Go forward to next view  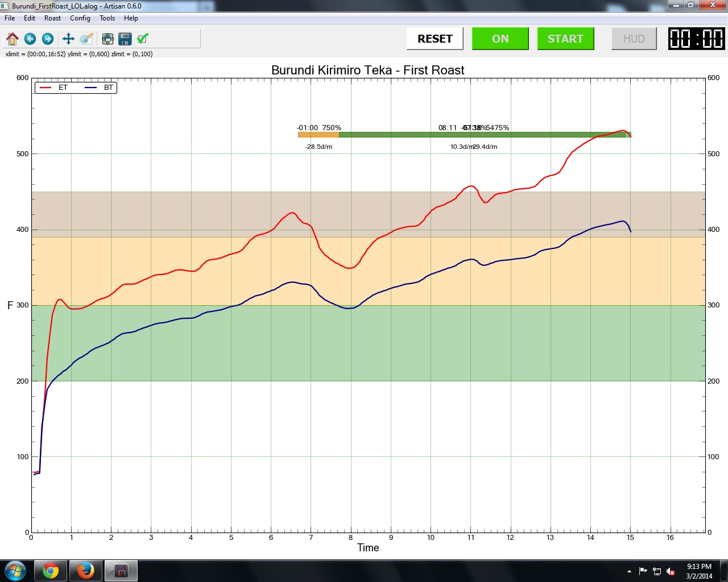[x=48, y=39]
